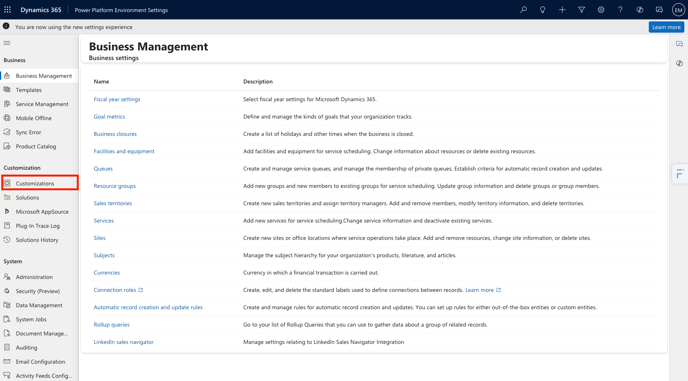Open the Plug-In Trace Log item
The image size is (688, 381).
click(38, 226)
